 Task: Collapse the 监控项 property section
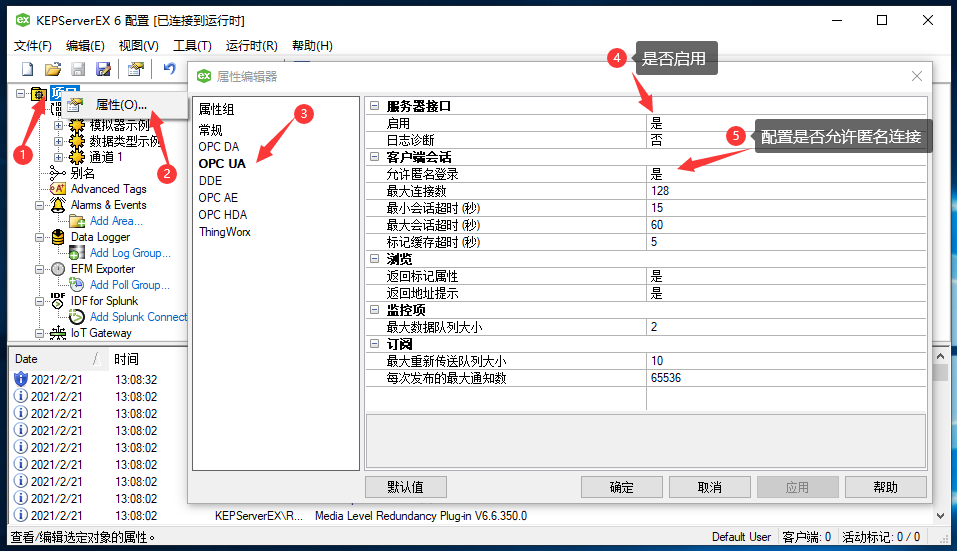coord(375,310)
